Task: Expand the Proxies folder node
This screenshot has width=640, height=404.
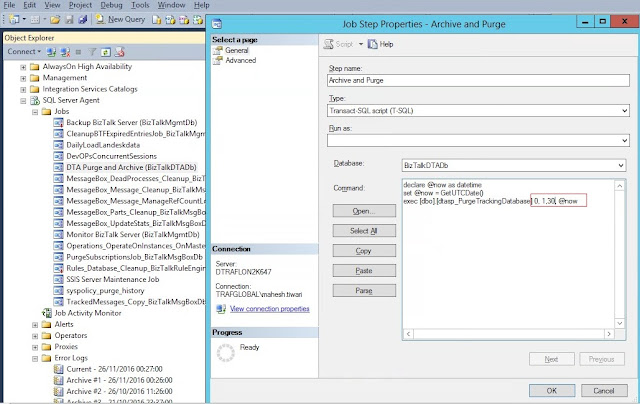Action: pos(35,347)
